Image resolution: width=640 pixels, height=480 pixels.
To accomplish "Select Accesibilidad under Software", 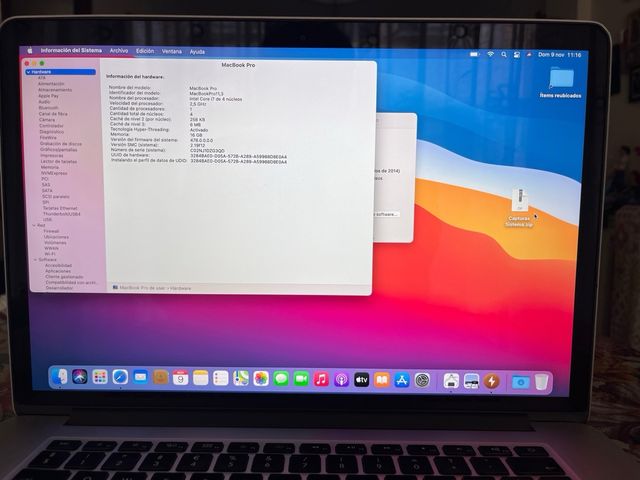I will (58, 265).
